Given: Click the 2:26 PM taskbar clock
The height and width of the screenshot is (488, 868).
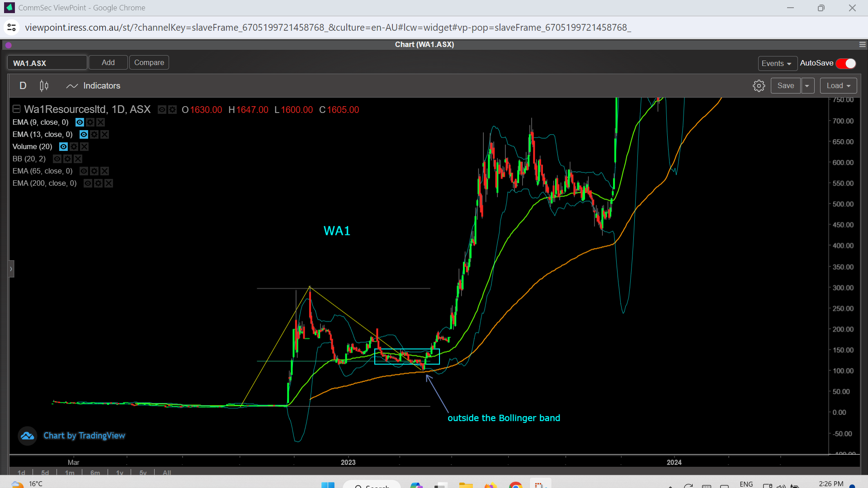Looking at the screenshot, I should click(831, 483).
